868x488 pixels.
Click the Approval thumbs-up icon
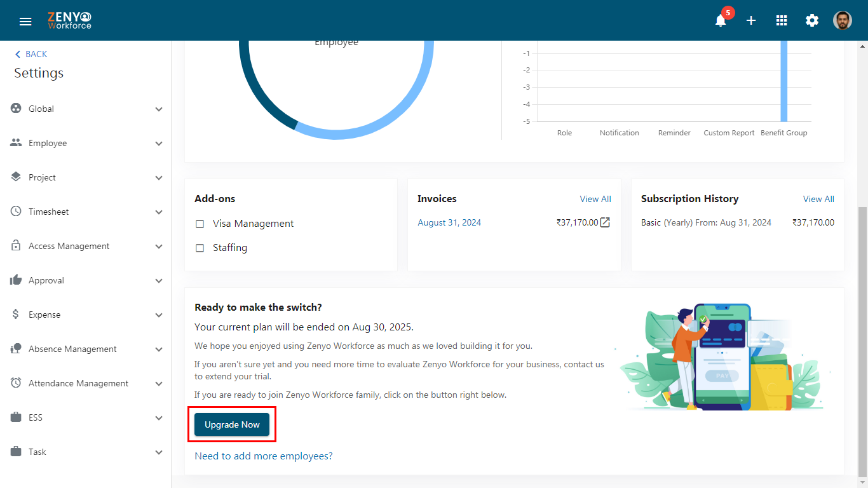click(x=16, y=280)
